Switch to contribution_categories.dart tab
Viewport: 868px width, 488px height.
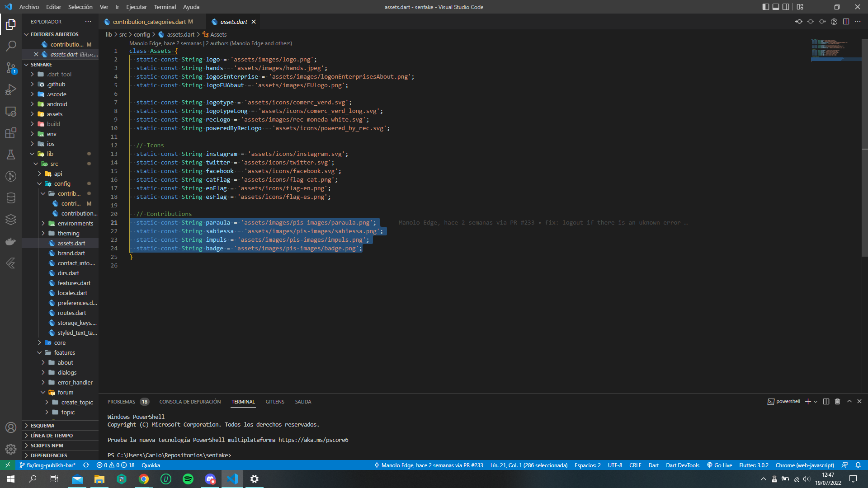pyautogui.click(x=152, y=22)
